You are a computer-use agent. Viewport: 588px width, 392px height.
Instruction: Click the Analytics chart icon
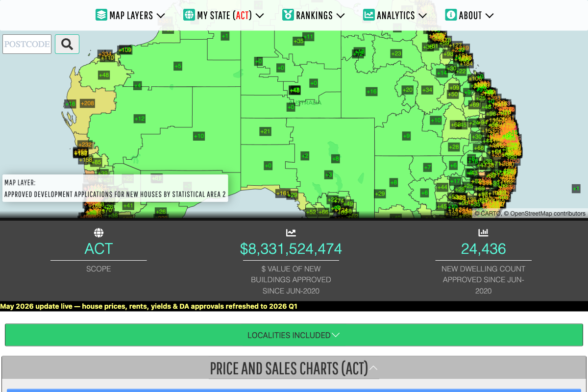click(369, 15)
